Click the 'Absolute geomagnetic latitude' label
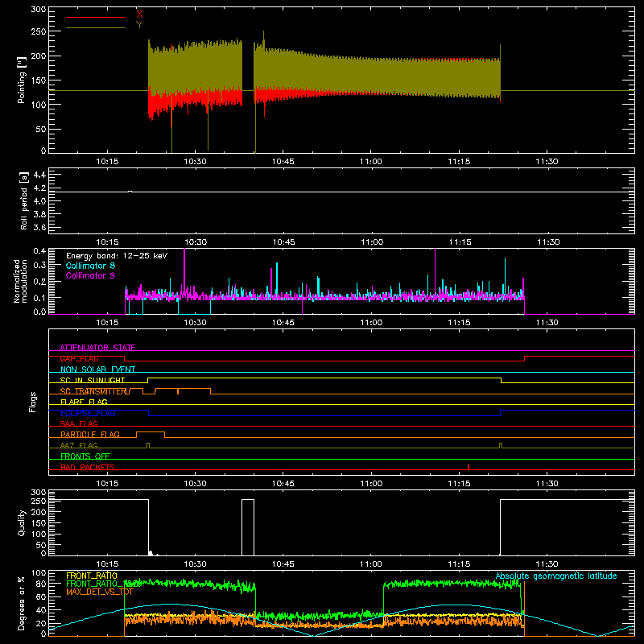The width and height of the screenshot is (644, 644). coord(556,576)
